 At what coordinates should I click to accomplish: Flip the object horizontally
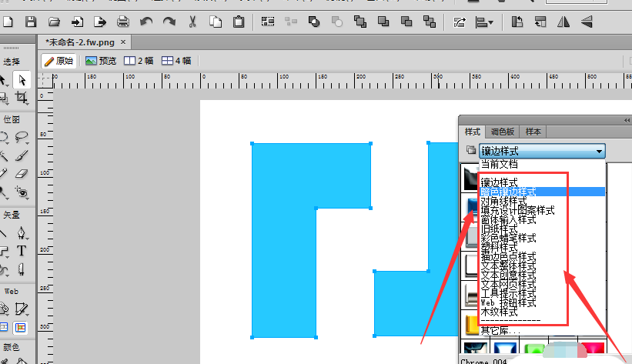563,22
